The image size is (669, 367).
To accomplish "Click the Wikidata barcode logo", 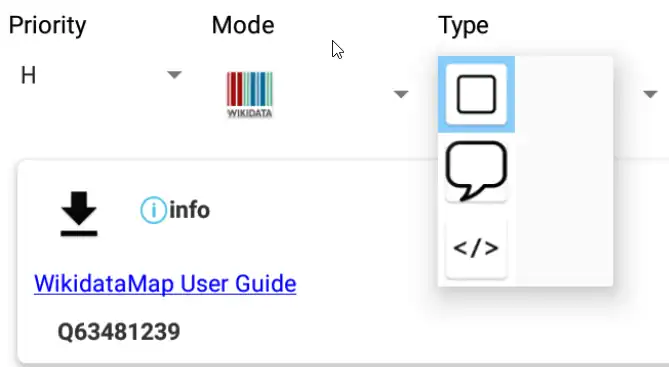I will (x=250, y=94).
